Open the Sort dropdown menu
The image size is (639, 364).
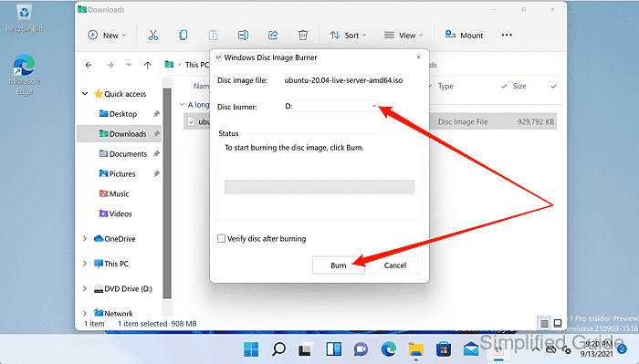click(x=348, y=36)
